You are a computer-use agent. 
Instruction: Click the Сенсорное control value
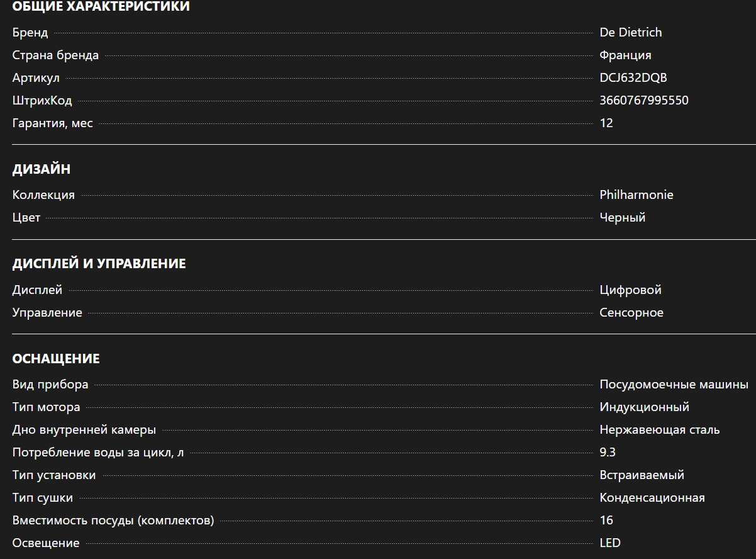point(631,313)
